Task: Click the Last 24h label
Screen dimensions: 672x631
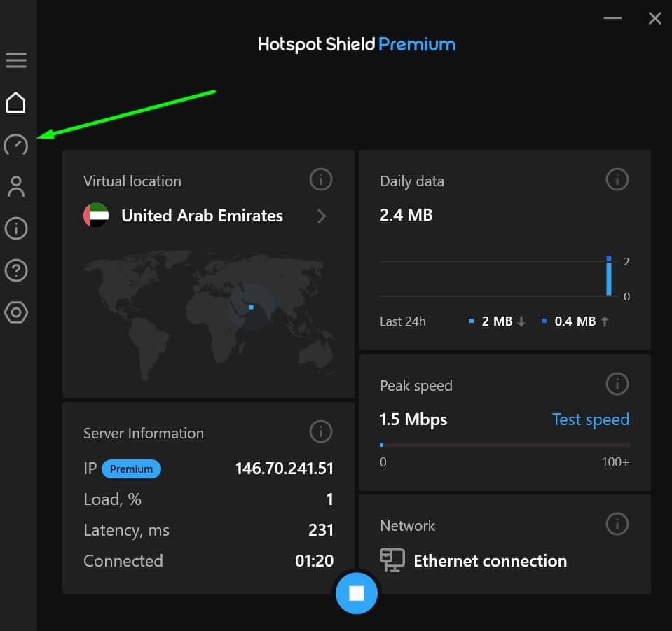Action: pos(402,321)
